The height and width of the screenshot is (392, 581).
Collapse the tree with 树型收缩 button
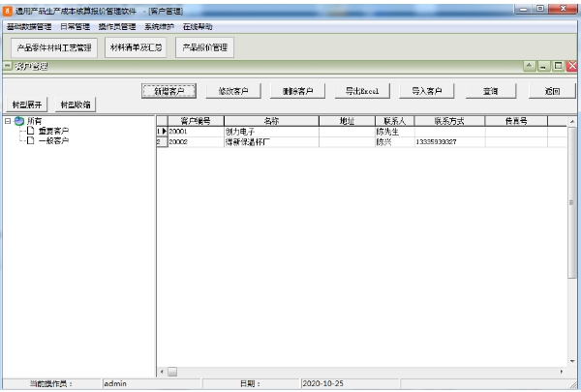click(x=76, y=105)
